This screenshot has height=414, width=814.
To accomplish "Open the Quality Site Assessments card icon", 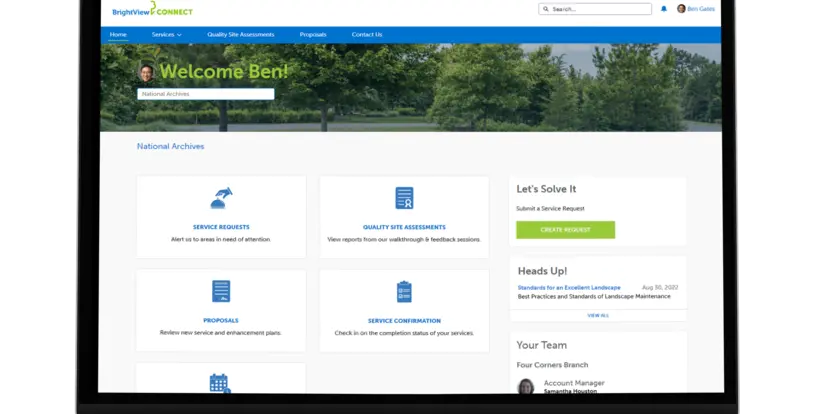I will [x=404, y=198].
